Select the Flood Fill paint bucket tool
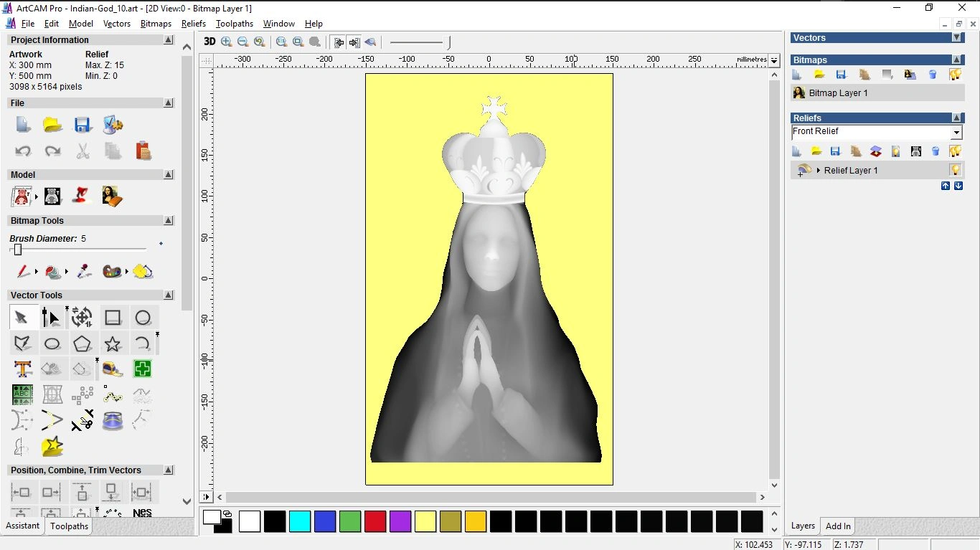This screenshot has height=550, width=980. (x=53, y=272)
